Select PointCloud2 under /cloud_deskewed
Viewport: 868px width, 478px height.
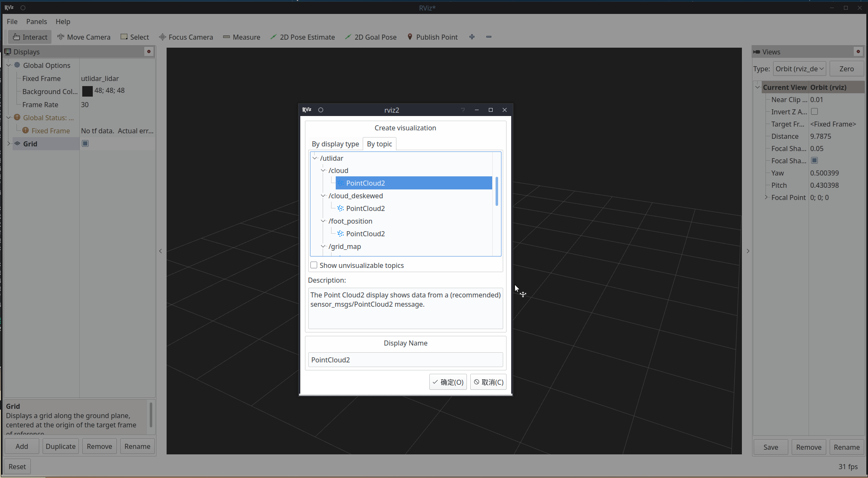point(365,208)
